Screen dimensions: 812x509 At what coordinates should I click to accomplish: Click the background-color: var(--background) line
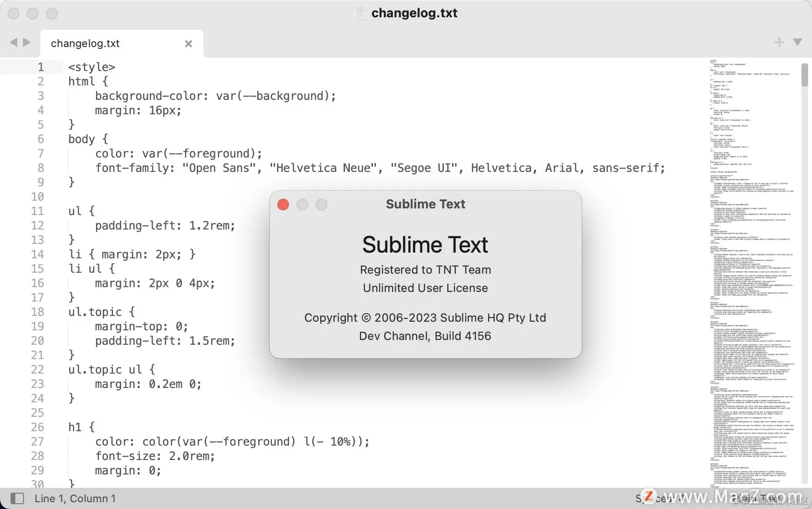[215, 96]
